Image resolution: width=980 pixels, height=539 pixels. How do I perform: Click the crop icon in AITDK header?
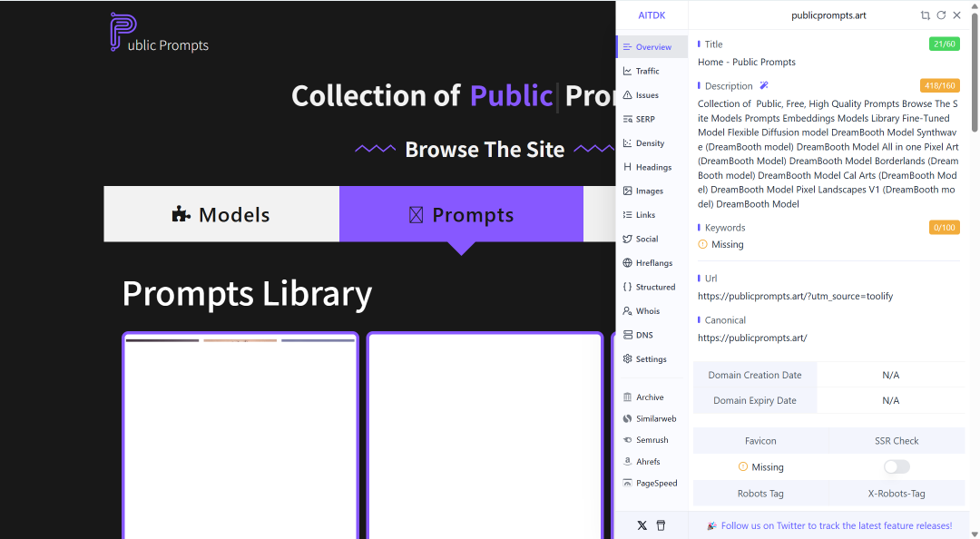[925, 15]
